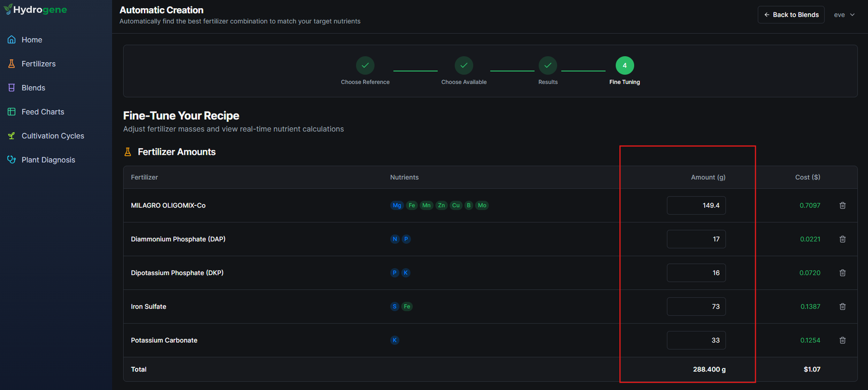Click Cu nutrient badge
The height and width of the screenshot is (390, 868).
[456, 205]
